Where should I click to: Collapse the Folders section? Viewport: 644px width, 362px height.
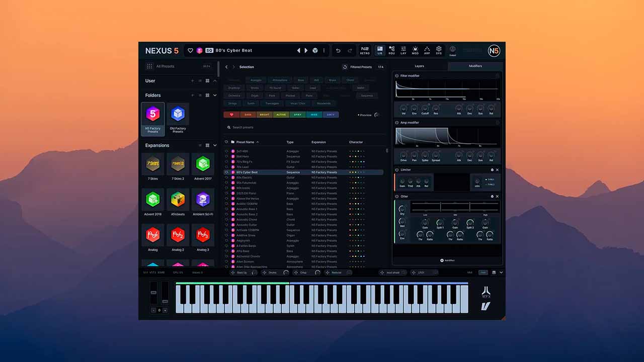tap(215, 95)
